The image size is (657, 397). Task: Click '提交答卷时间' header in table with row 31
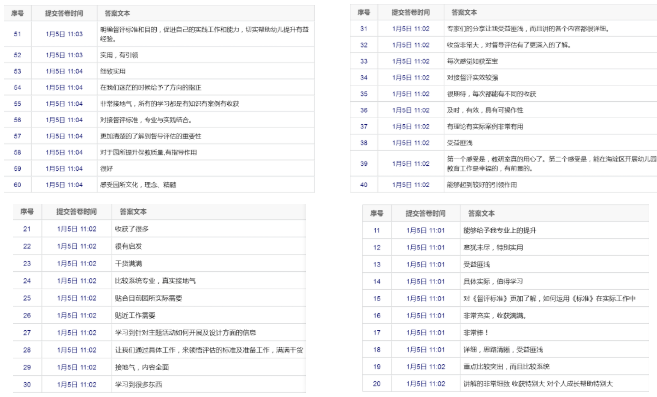tap(411, 13)
